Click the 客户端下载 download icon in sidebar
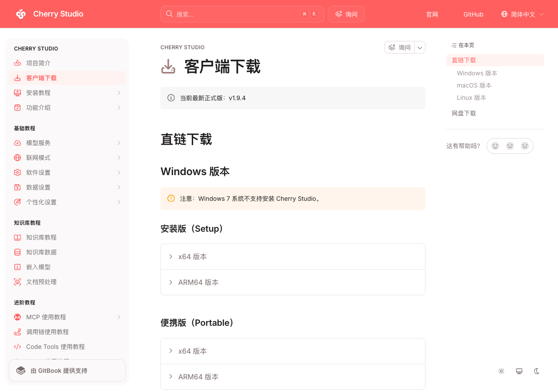Viewport: 558px width, 392px height. 17,78
